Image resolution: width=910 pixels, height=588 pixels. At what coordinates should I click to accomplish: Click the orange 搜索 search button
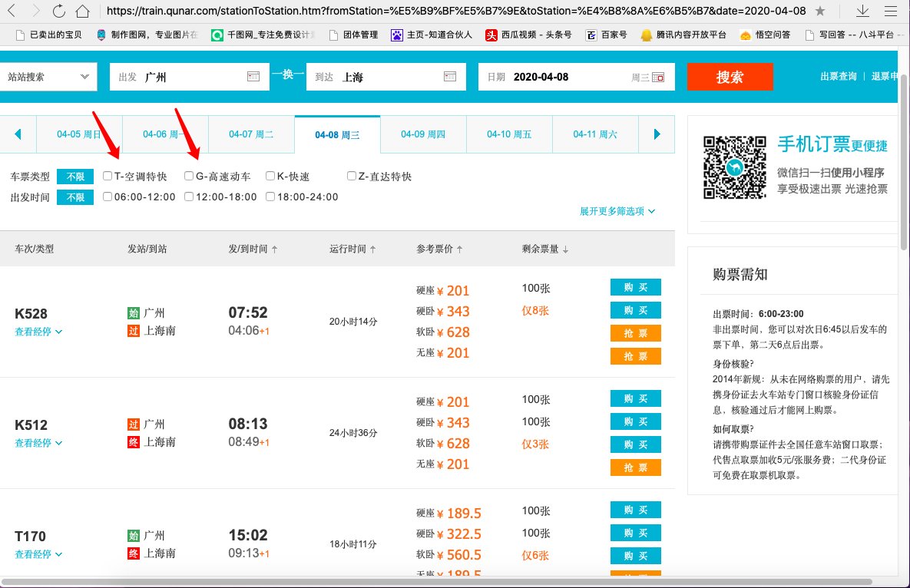tap(730, 76)
